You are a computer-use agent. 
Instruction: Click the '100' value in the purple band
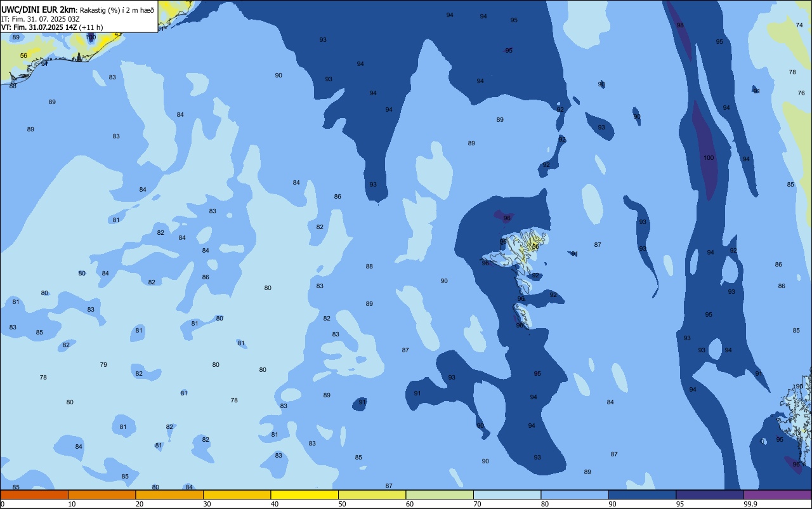click(x=709, y=158)
